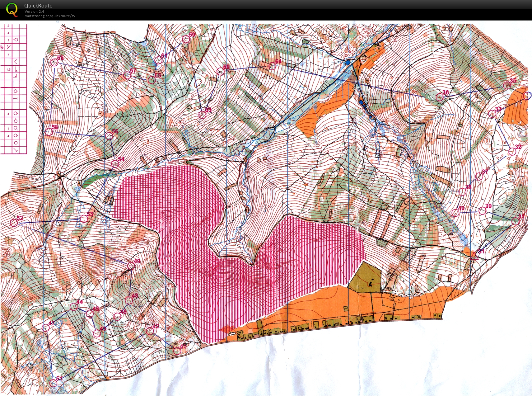Click the QuickRoute title text
This screenshot has height=396, width=532.
[x=38, y=6]
